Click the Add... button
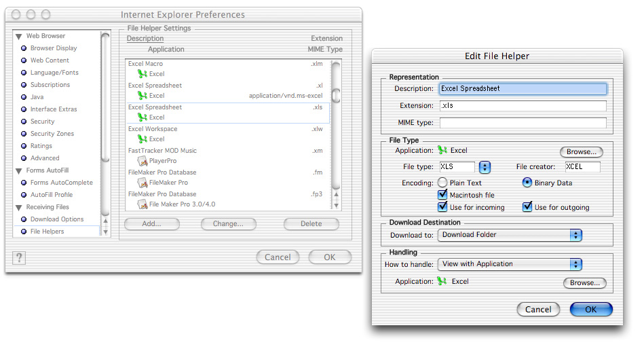Image resolution: width=644 pixels, height=349 pixels. click(152, 224)
